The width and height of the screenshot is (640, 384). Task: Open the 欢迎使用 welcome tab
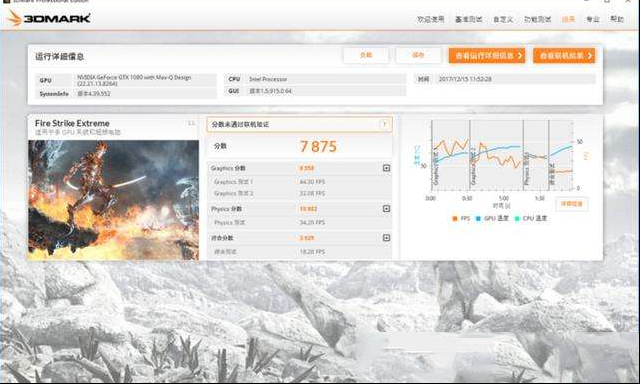430,19
